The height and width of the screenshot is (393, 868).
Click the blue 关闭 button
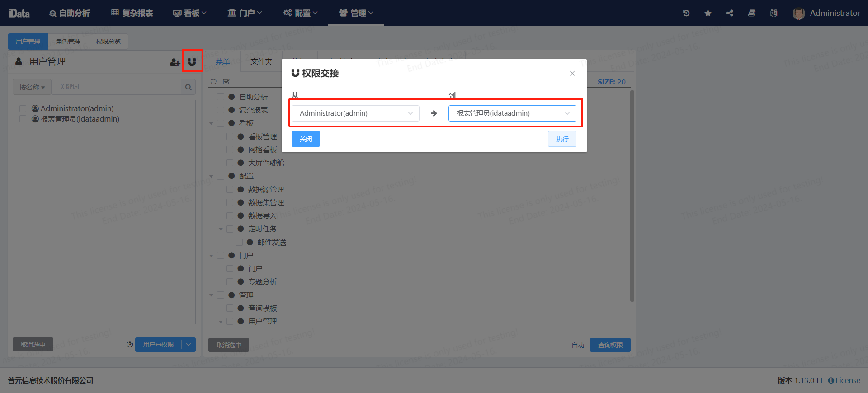306,139
